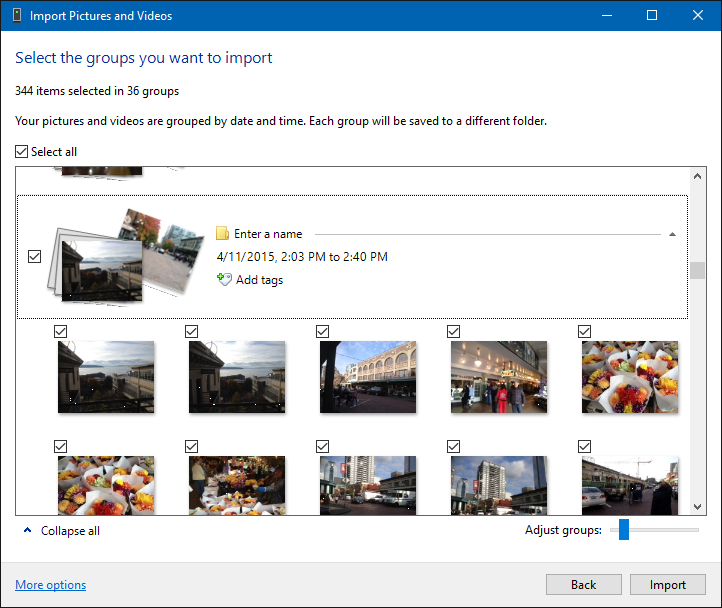Select the indoor market people thumbnail
This screenshot has height=608, width=722.
[499, 377]
